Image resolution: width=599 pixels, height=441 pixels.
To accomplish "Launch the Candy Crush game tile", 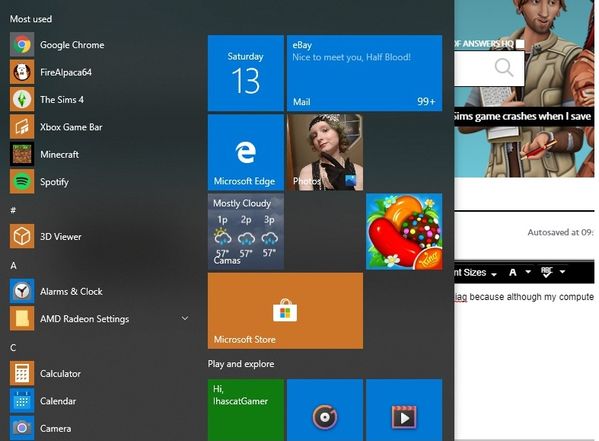I will coord(404,232).
